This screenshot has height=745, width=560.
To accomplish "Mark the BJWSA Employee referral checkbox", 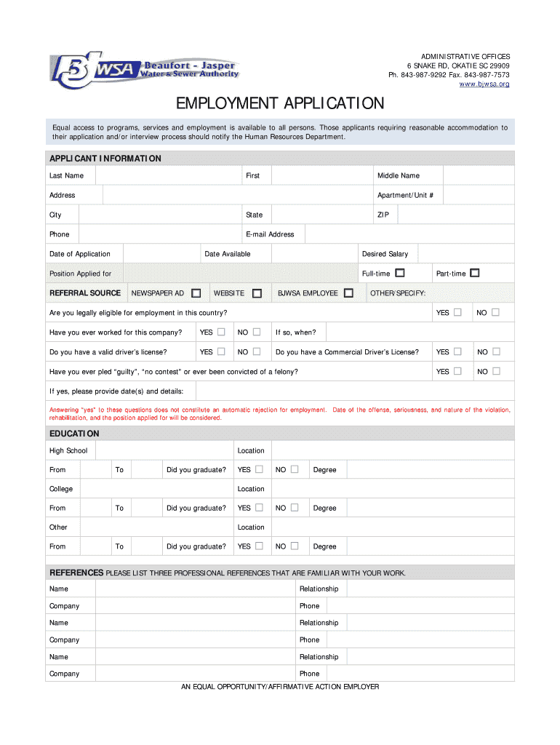I will coord(348,293).
